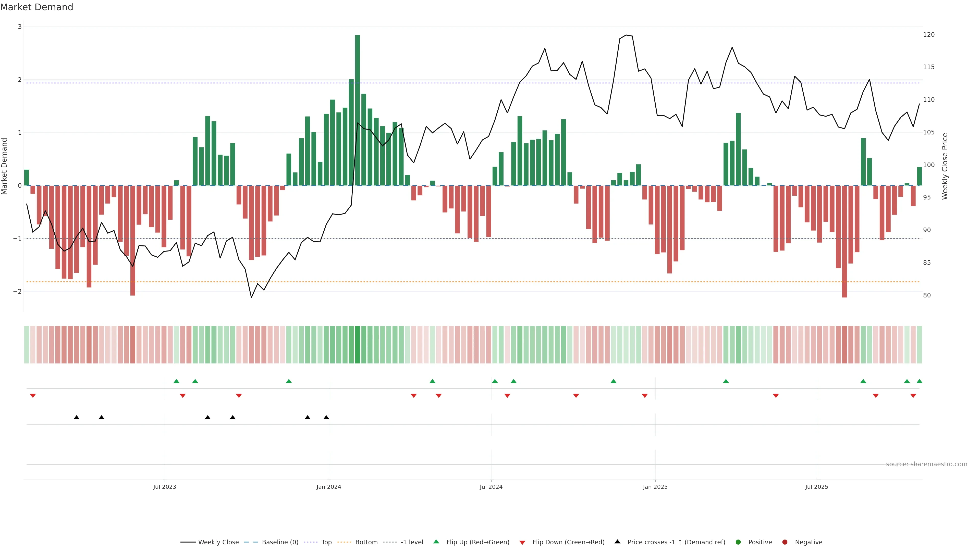The height and width of the screenshot is (551, 980).
Task: Click the darkest green heatmap cell
Action: pyautogui.click(x=357, y=345)
